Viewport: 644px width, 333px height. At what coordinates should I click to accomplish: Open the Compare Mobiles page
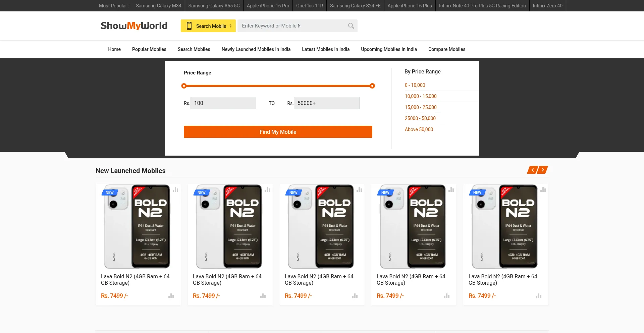click(x=447, y=49)
